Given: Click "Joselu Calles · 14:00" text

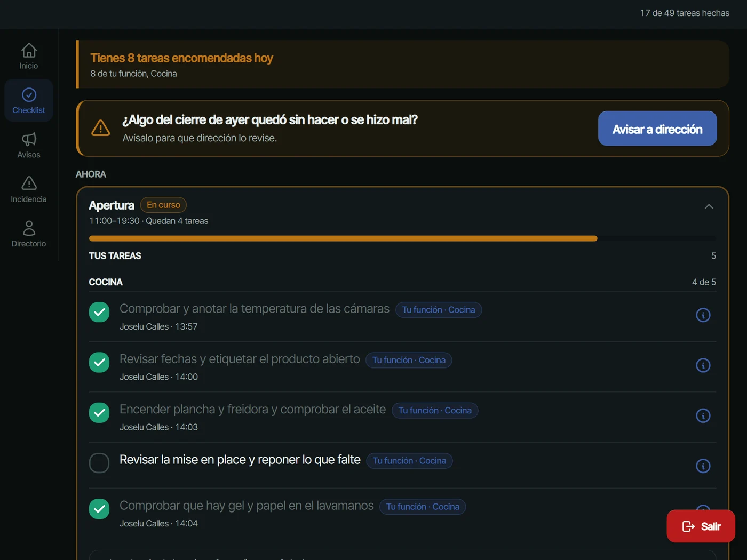Looking at the screenshot, I should tap(158, 377).
